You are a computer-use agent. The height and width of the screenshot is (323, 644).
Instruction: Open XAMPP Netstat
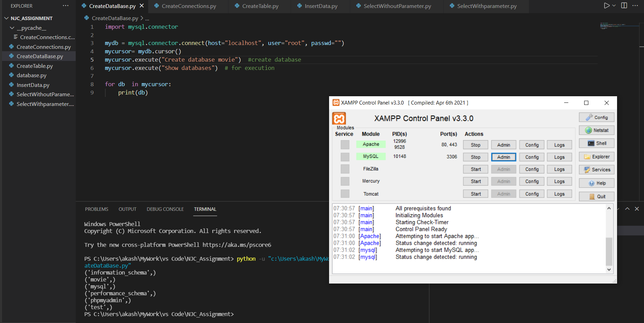tap(597, 130)
